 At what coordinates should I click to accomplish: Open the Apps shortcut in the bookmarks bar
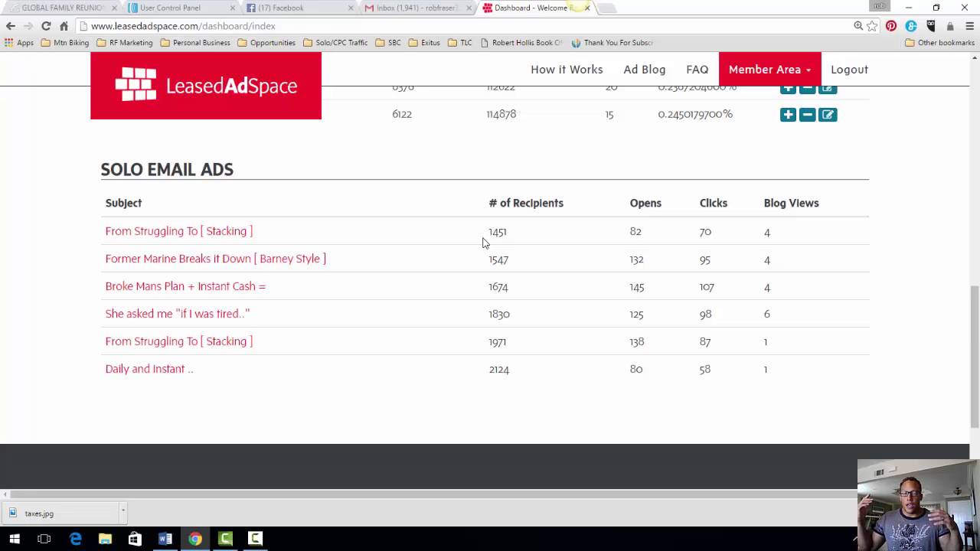click(19, 43)
